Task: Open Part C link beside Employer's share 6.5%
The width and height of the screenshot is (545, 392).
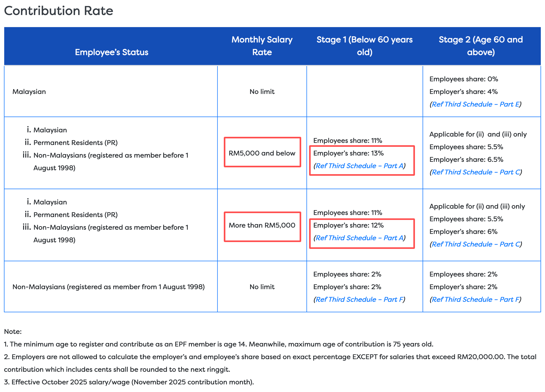Action: 476,172
